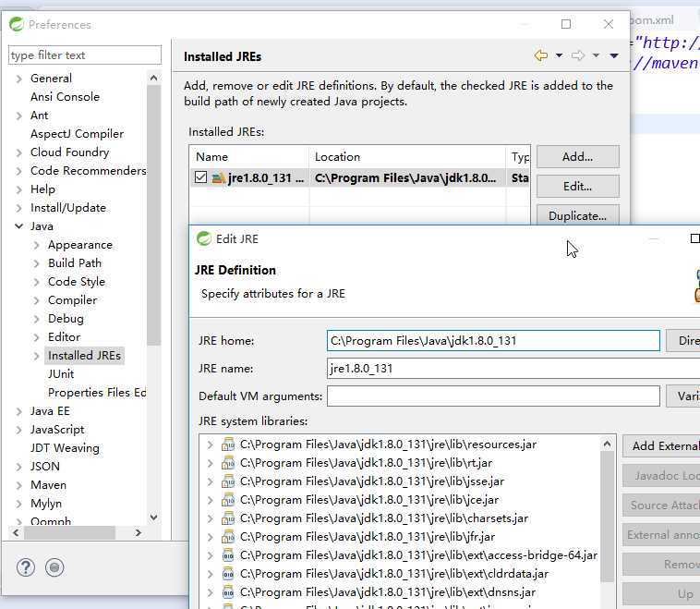This screenshot has height=609, width=700.
Task: Select JDT Weaving preference page
Action: [x=65, y=448]
